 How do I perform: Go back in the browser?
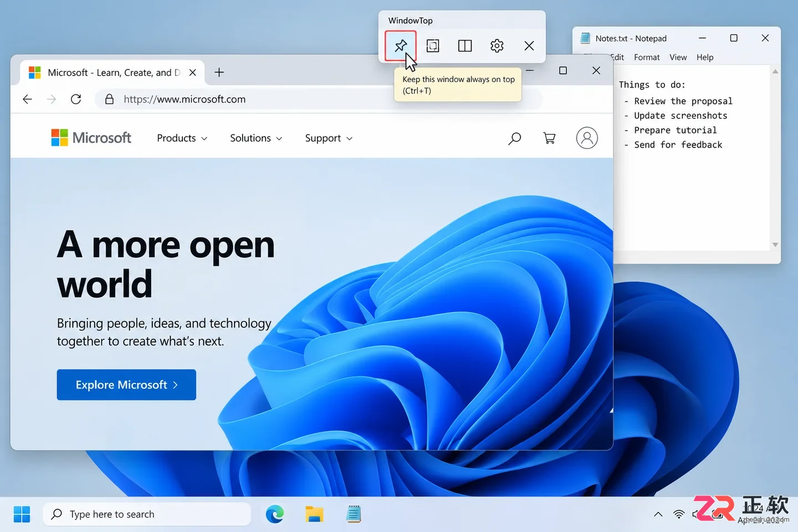[x=27, y=99]
